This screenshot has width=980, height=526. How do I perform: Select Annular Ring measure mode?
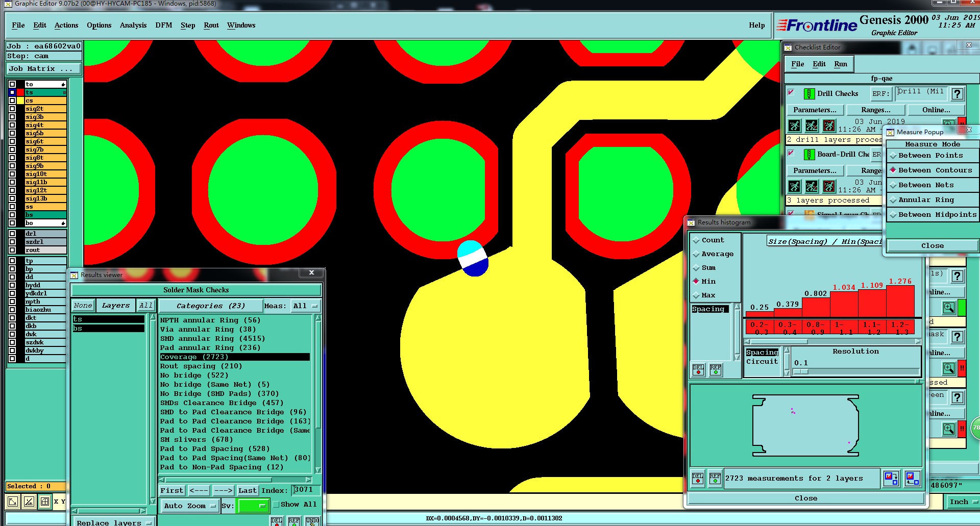point(933,200)
